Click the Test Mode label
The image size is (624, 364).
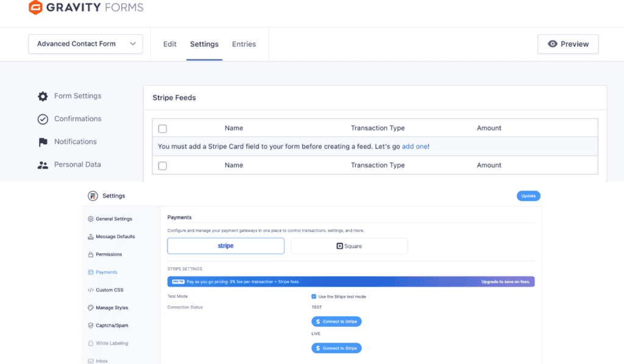[x=177, y=296]
